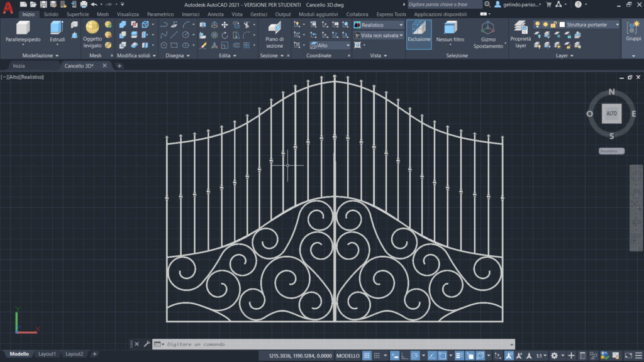Click the Plot printer icon
This screenshot has width=644, height=362.
pos(84,4)
